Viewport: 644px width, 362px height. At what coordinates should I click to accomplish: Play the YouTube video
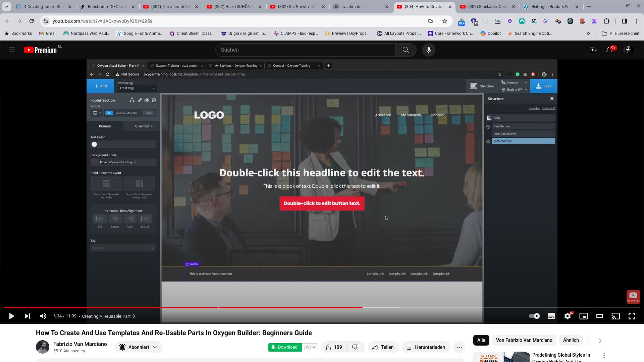pyautogui.click(x=11, y=316)
